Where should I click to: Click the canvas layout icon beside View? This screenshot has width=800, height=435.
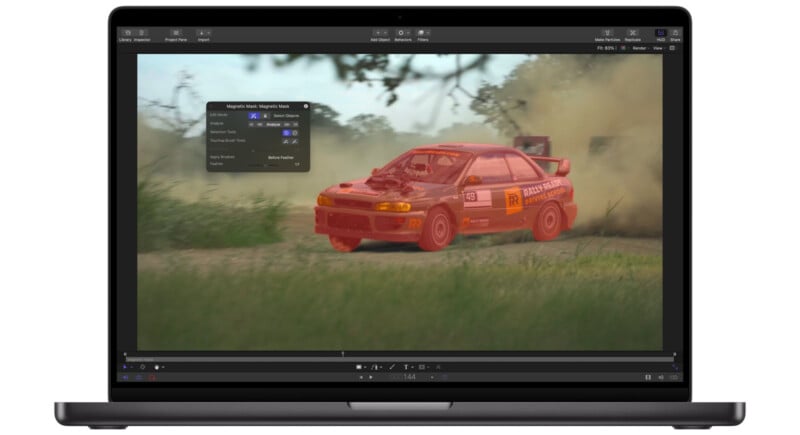672,48
